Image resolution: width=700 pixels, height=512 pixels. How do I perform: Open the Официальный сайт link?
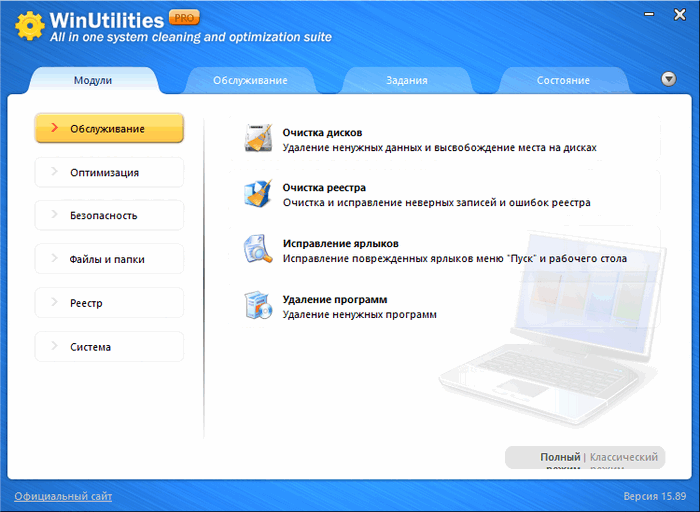pyautogui.click(x=63, y=496)
